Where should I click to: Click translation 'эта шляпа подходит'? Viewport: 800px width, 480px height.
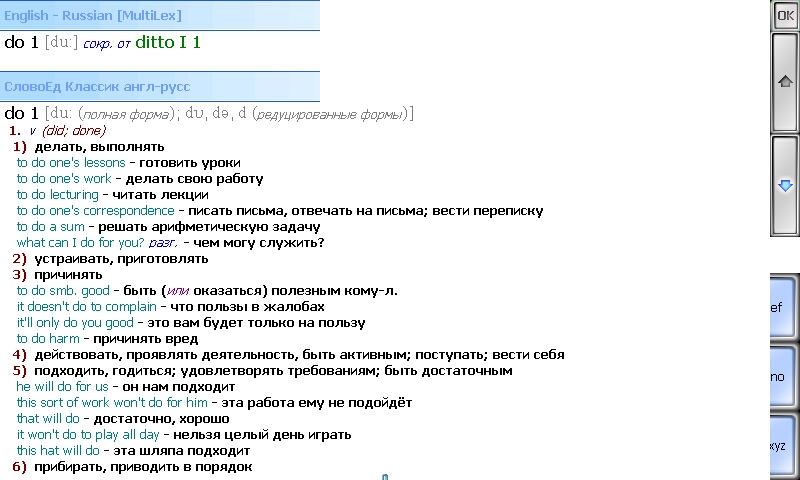182,451
